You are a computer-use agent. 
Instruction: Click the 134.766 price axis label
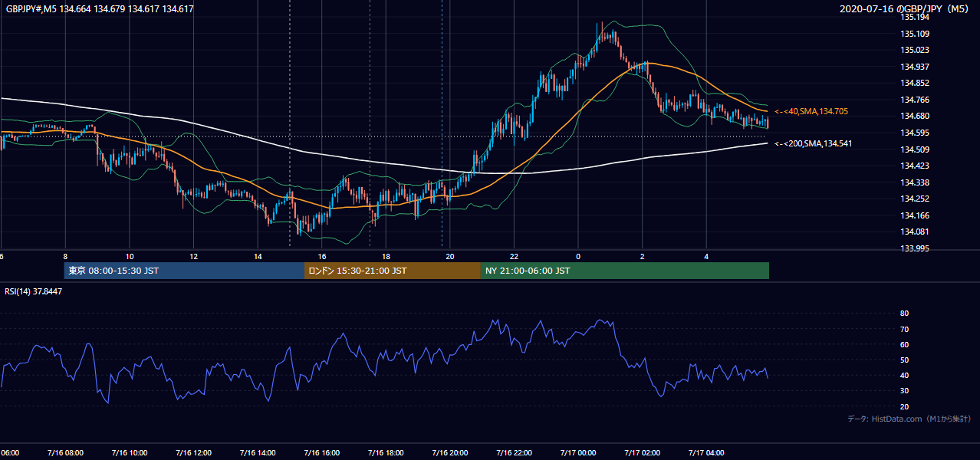[x=915, y=100]
